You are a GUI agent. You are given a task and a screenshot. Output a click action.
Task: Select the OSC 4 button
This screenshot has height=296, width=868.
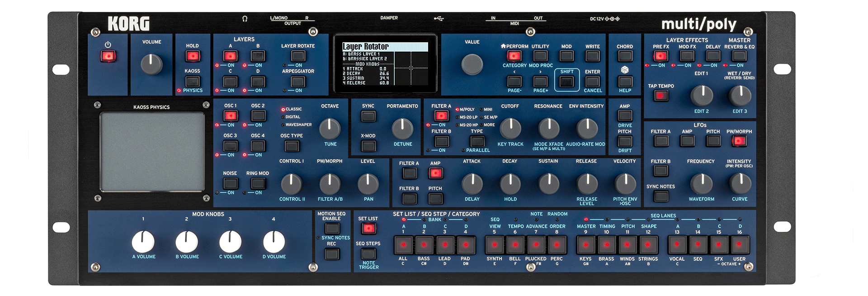(258, 146)
